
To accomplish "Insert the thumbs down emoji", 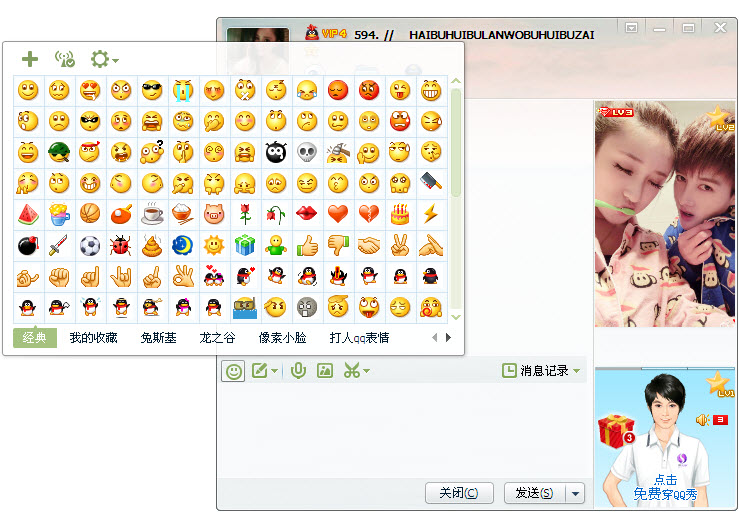I will (338, 246).
